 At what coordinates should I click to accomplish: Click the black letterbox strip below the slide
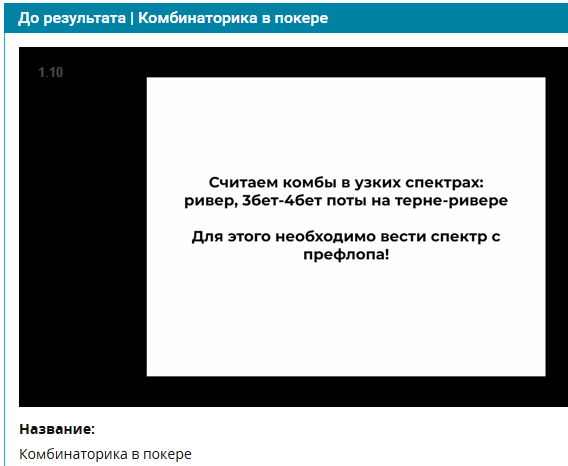coord(346,391)
